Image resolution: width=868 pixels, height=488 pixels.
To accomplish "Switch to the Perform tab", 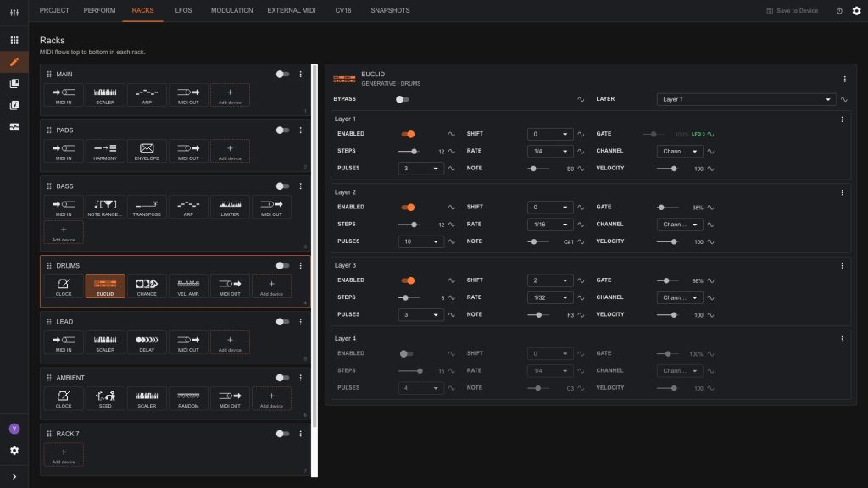I will coord(100,10).
